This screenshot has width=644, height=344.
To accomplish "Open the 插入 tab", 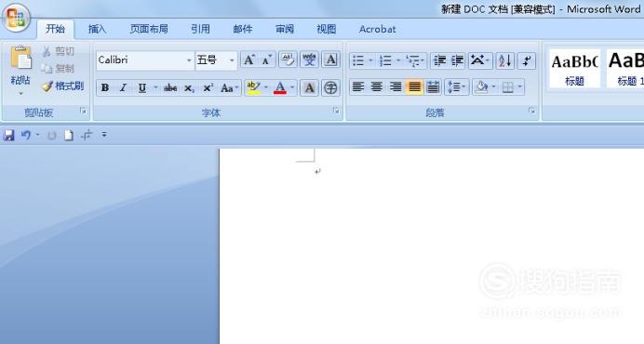I will [x=98, y=29].
